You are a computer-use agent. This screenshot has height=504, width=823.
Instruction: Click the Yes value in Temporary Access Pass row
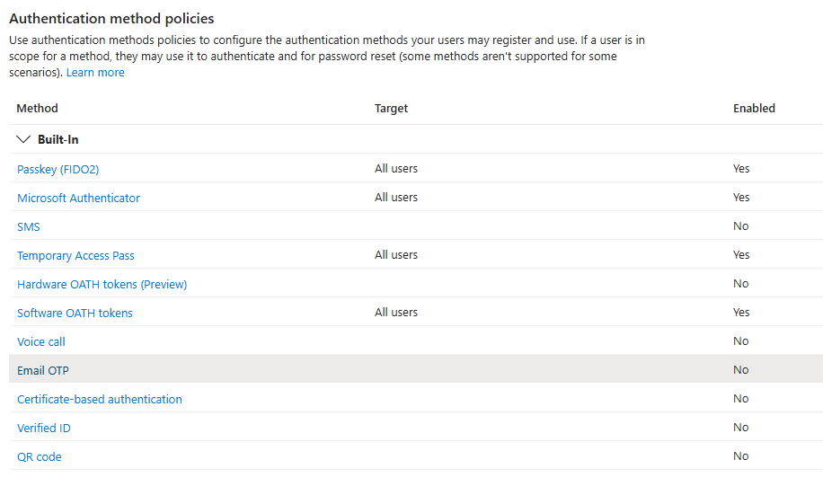coord(741,254)
